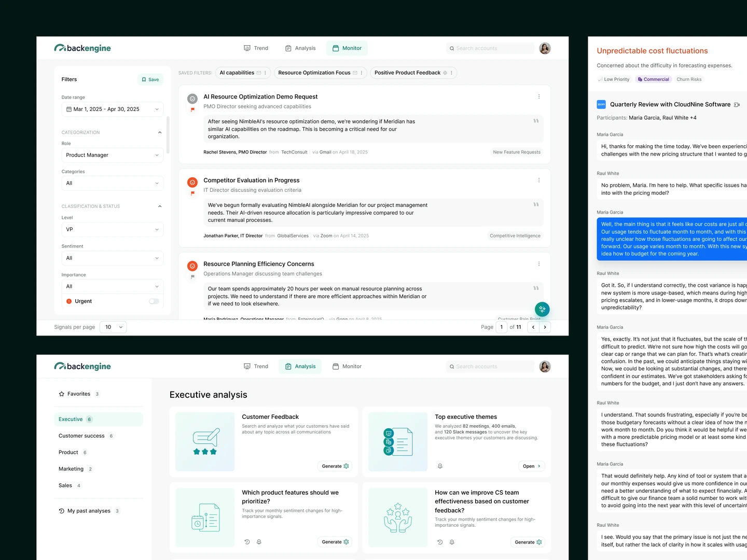Viewport: 747px width, 560px height.
Task: Select Executive category in sidebar
Action: [99, 419]
